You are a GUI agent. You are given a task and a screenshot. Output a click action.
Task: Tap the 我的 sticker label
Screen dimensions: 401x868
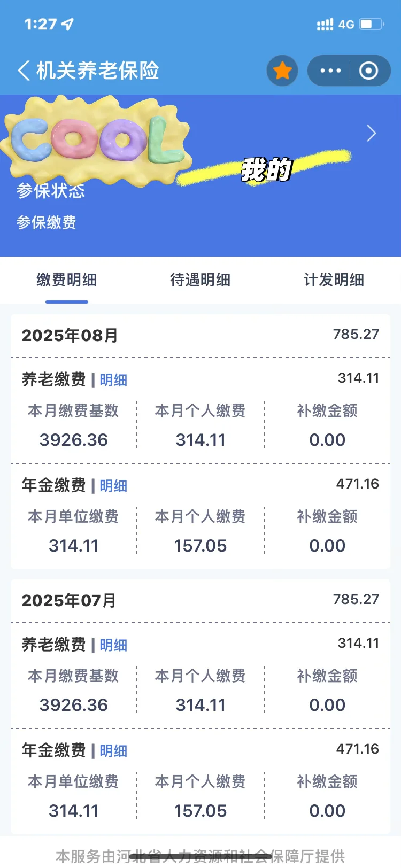coord(266,169)
